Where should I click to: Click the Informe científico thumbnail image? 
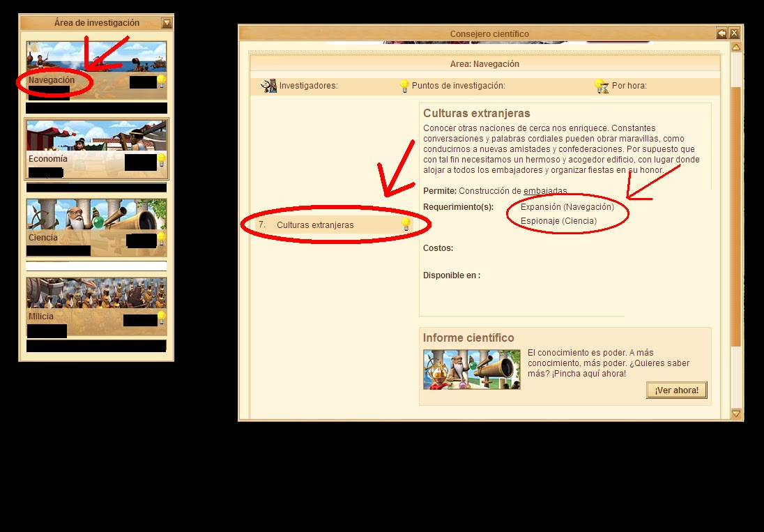point(472,370)
